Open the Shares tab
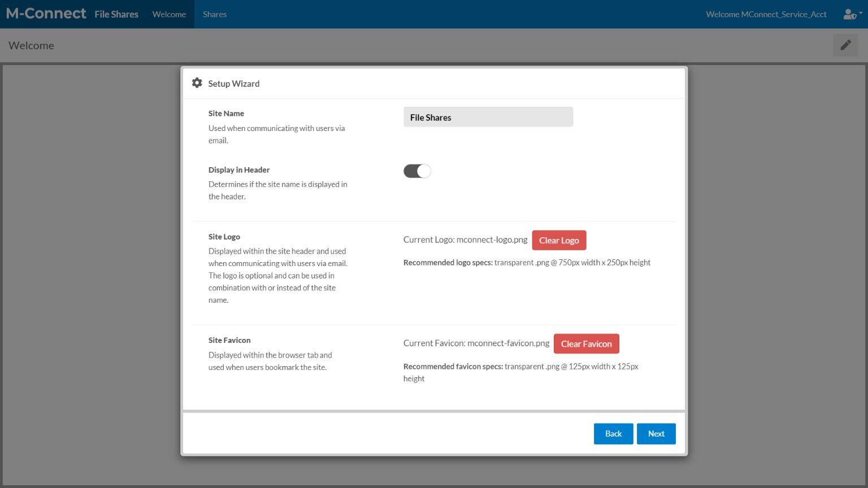This screenshot has height=488, width=868. 215,14
